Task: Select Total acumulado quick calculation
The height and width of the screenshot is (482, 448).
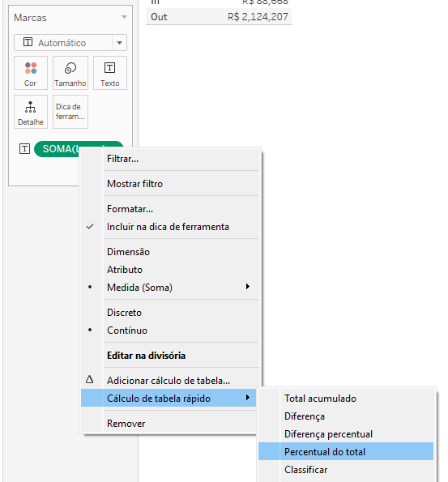Action: coord(346,399)
